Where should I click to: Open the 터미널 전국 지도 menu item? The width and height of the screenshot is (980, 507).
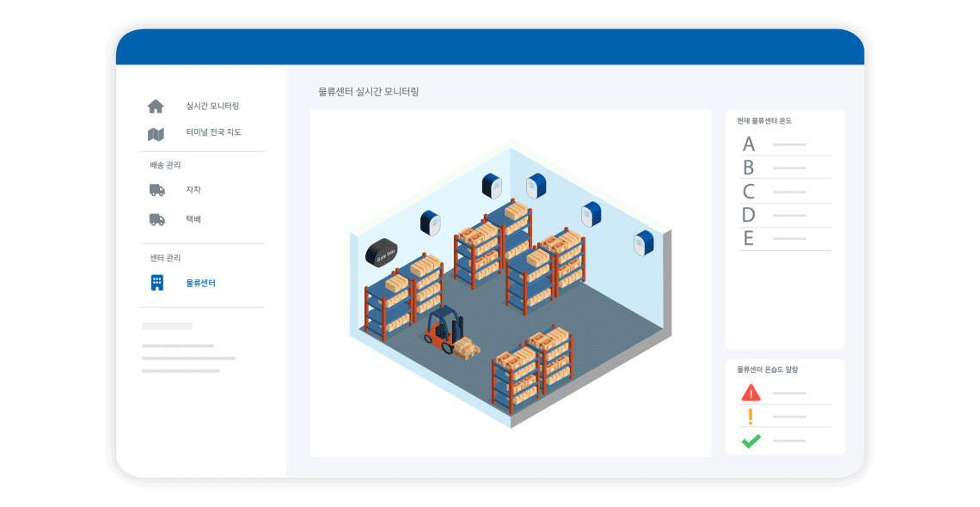click(213, 132)
